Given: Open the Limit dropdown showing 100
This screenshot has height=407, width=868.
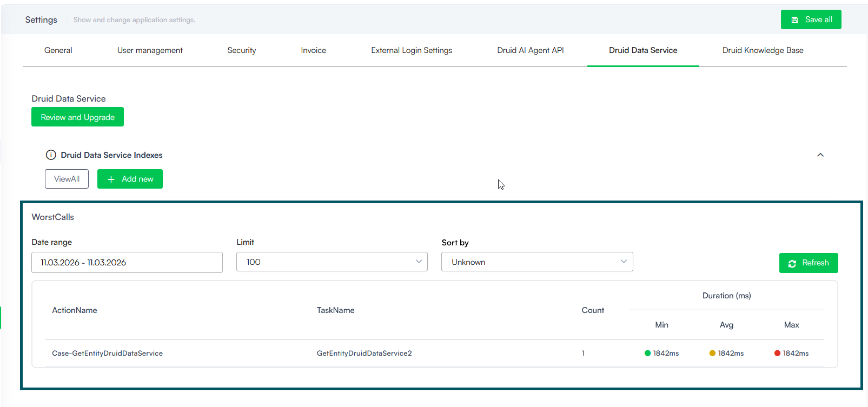Looking at the screenshot, I should (x=332, y=262).
